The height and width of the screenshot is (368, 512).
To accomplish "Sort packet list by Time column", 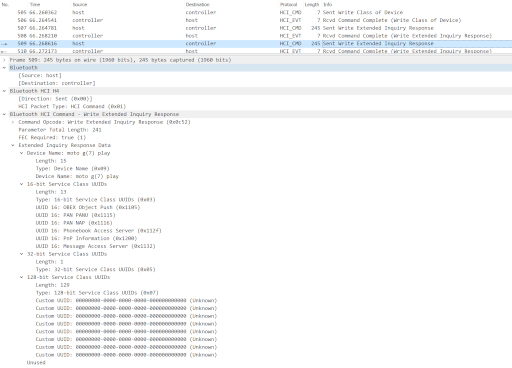I will coord(35,4).
